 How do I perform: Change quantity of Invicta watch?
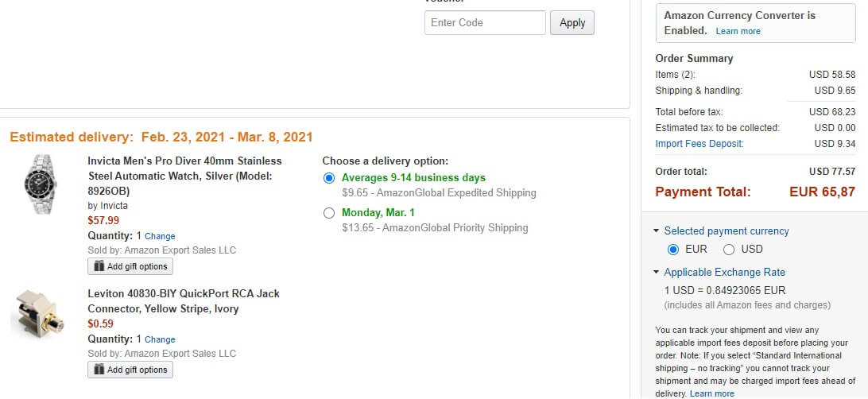[x=160, y=236]
